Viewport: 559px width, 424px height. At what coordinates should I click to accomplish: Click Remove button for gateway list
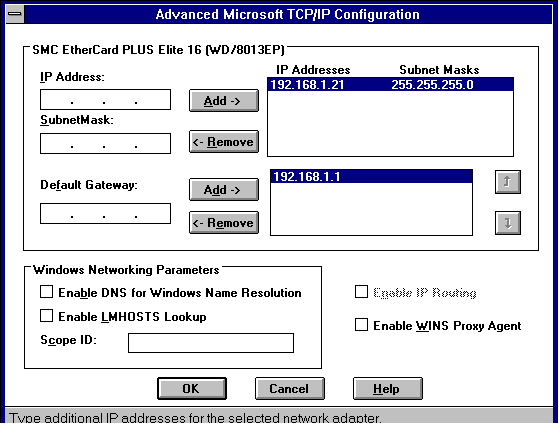pos(224,223)
